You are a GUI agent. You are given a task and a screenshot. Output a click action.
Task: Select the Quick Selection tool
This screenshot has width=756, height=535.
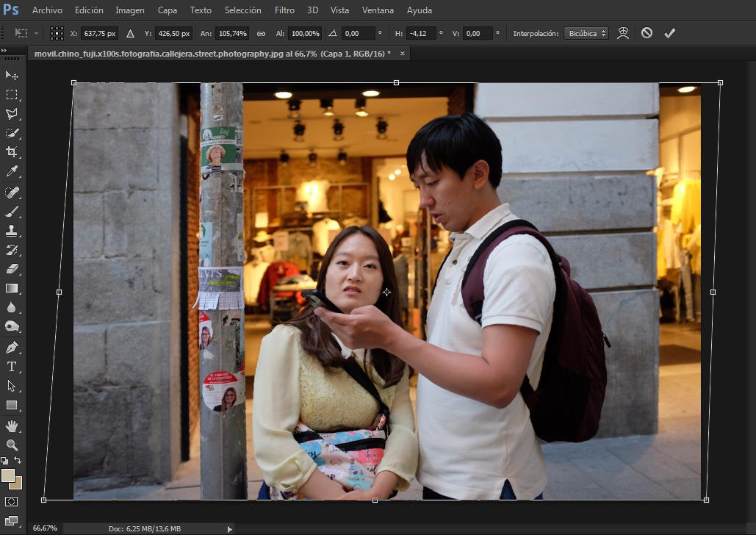click(12, 133)
